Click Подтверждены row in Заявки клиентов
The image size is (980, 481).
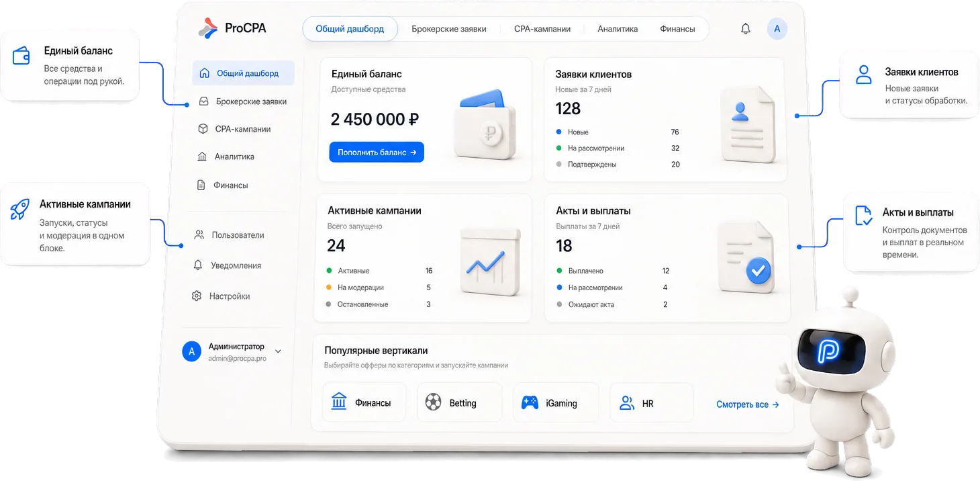pos(618,164)
